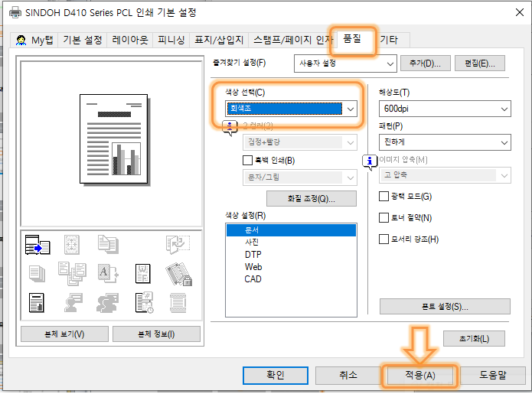
Task: Click the printer-to-paper output method icon
Action: [38, 245]
